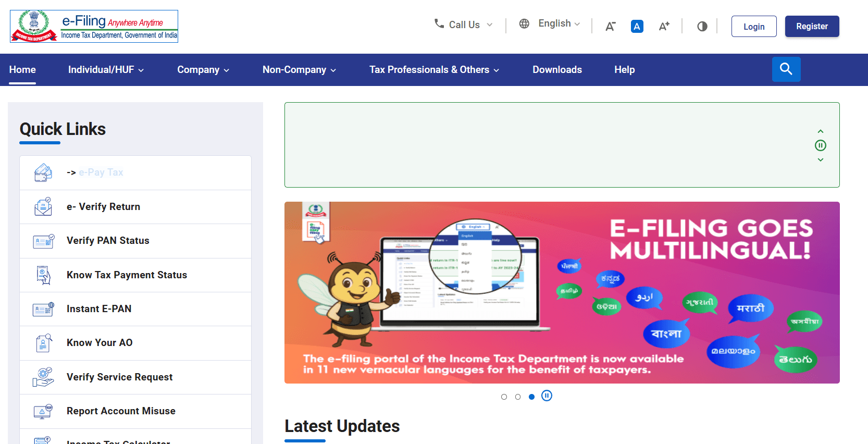This screenshot has height=444, width=868.
Task: Click the Report Account Misuse monitor icon
Action: 43,411
